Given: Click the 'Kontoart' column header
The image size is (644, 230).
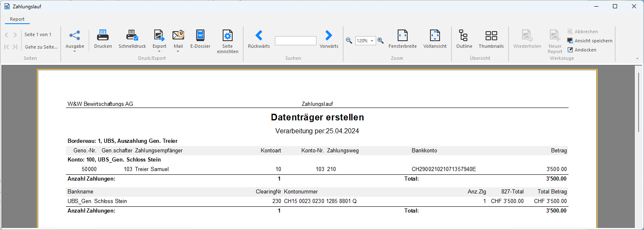Looking at the screenshot, I should tap(271, 150).
